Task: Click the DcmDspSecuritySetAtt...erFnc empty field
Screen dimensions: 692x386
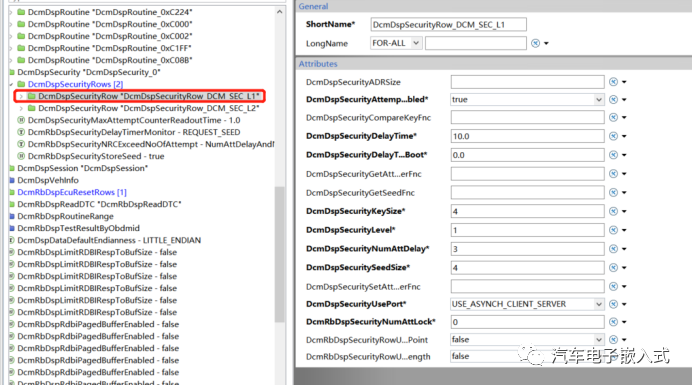Action: point(527,286)
